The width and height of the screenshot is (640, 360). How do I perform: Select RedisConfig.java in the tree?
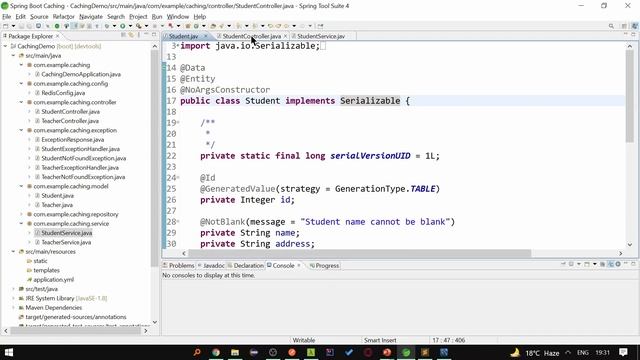pos(63,93)
